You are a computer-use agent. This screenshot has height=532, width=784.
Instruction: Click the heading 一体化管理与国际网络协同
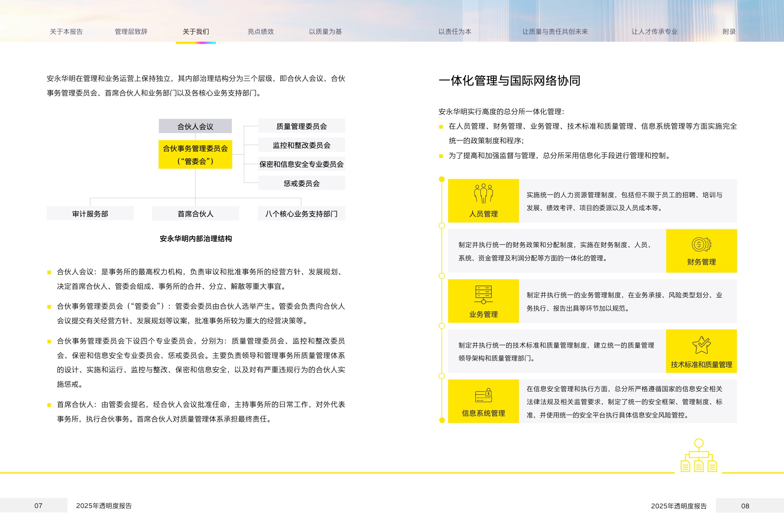point(509,81)
